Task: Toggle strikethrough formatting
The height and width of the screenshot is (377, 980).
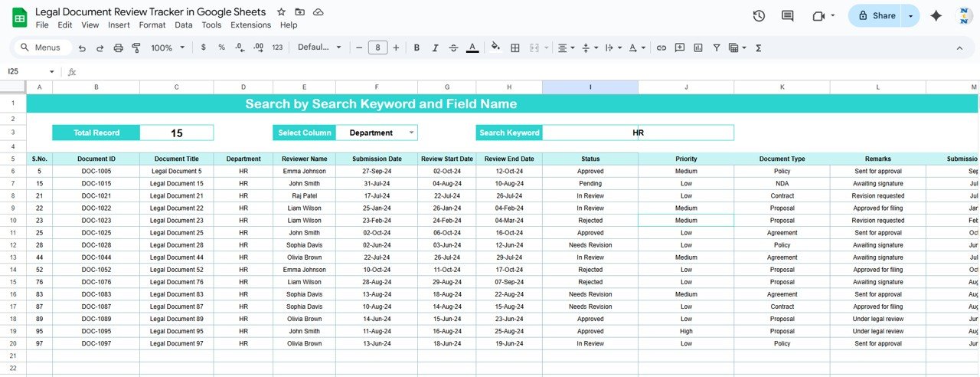Action: tap(453, 48)
